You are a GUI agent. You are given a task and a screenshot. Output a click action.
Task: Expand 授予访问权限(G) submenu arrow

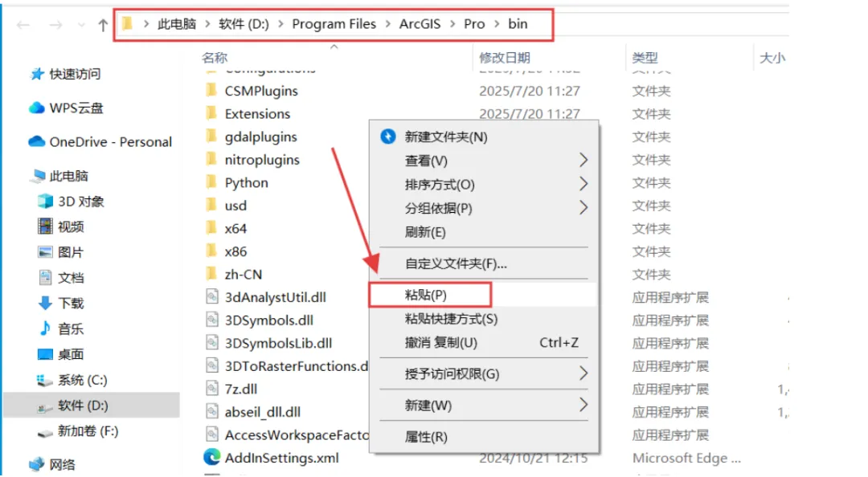point(583,373)
